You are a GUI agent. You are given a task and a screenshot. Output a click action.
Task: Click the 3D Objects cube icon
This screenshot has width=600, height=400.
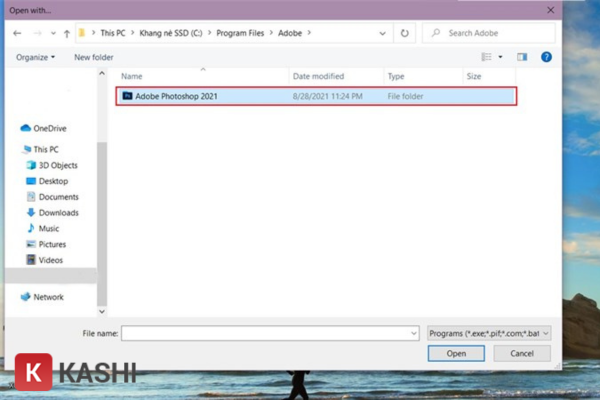pyautogui.click(x=31, y=165)
